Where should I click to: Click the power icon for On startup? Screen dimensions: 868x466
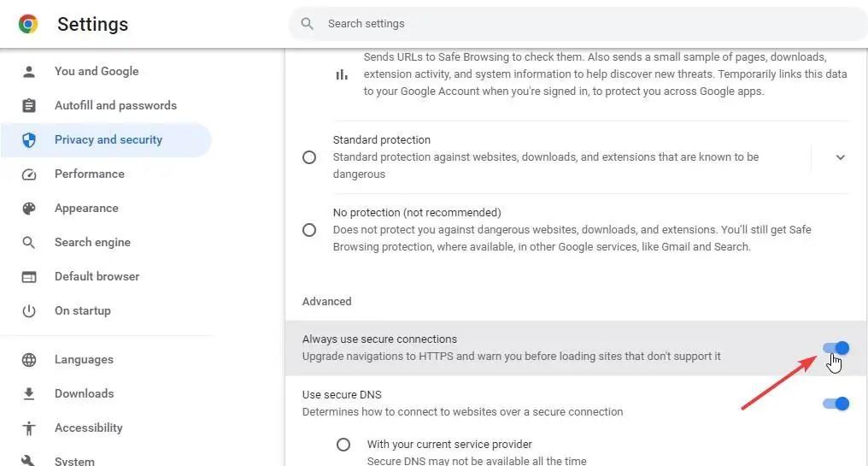point(29,311)
